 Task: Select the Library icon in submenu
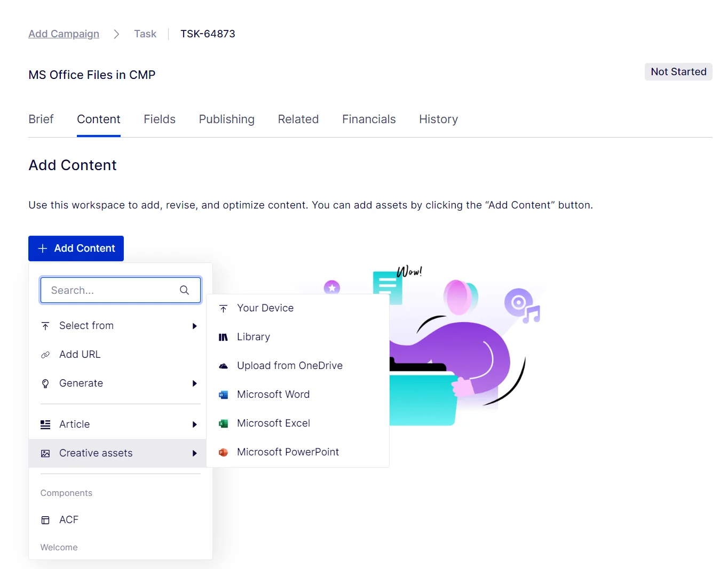pos(223,336)
